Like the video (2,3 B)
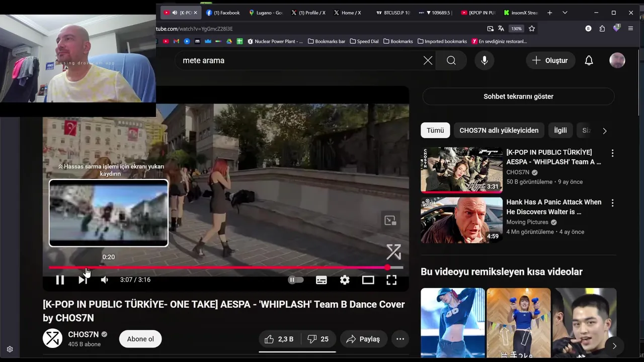The height and width of the screenshot is (362, 644). click(279, 339)
